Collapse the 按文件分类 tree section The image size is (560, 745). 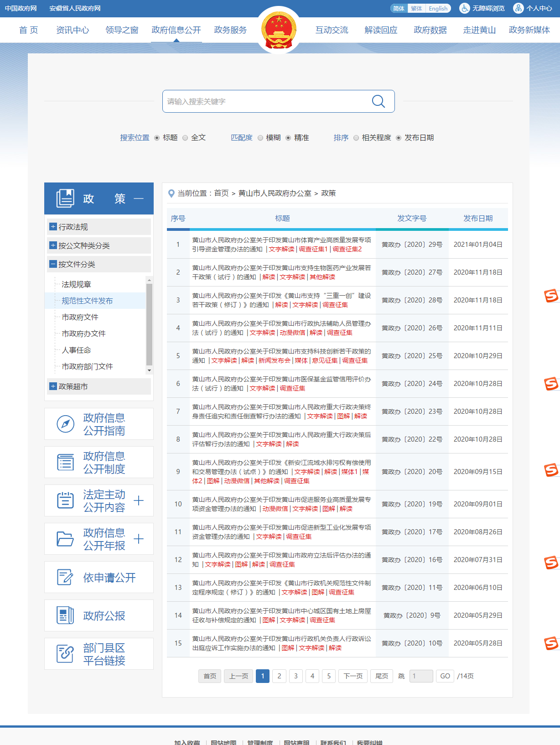point(53,264)
